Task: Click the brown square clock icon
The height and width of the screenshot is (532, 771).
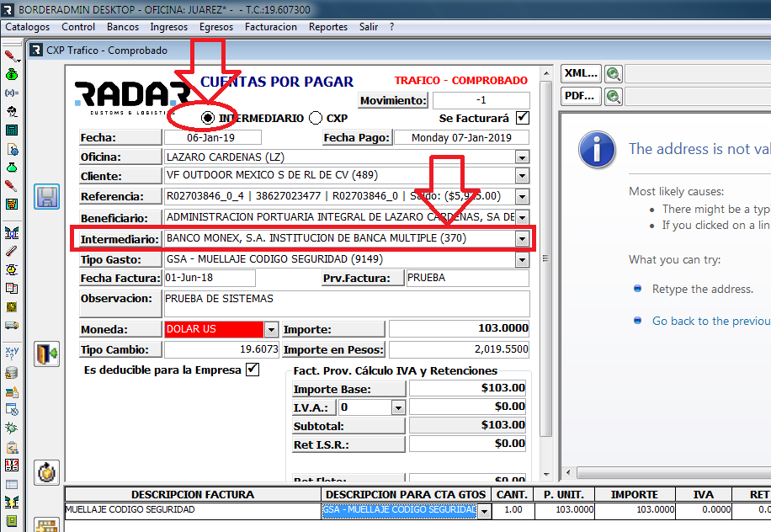Action: coord(12,306)
